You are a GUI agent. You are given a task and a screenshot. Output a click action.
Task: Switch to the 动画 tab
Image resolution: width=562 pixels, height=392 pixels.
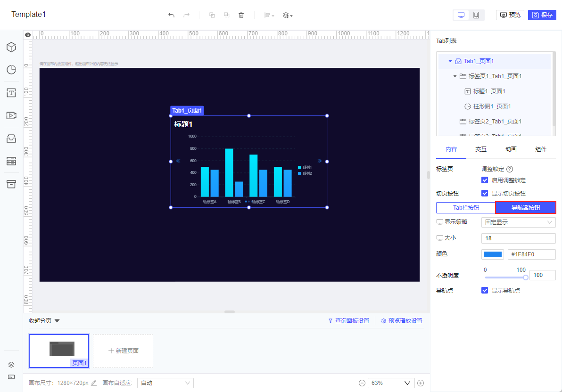click(511, 149)
